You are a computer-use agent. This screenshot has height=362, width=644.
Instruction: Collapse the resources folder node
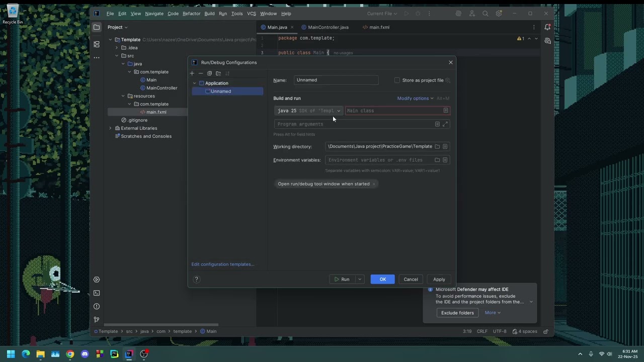tap(123, 96)
